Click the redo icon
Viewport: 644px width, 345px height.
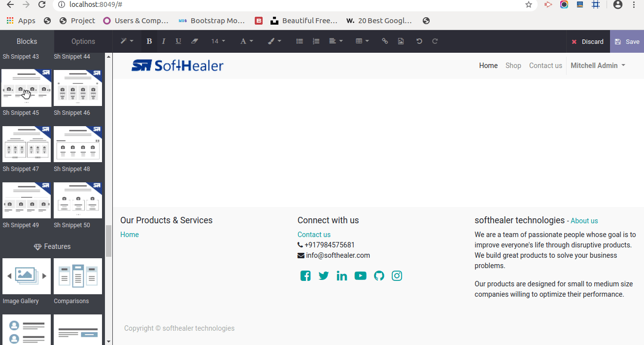pos(435,41)
